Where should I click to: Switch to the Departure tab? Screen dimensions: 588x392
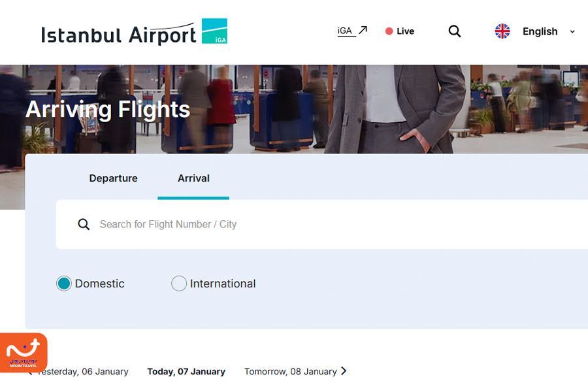click(x=113, y=178)
